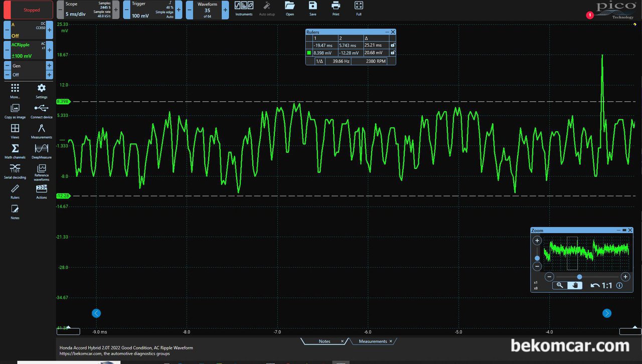This screenshot has height=364, width=642.
Task: Decrease Channel A range
Action: [7, 30]
